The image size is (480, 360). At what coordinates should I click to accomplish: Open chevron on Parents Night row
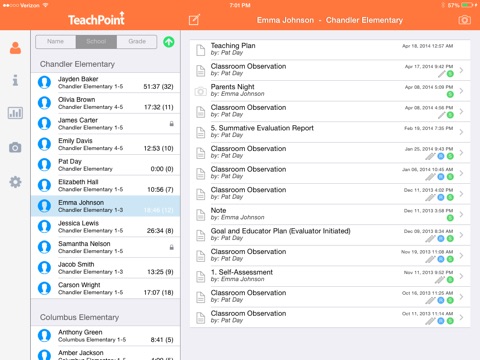coord(461,91)
